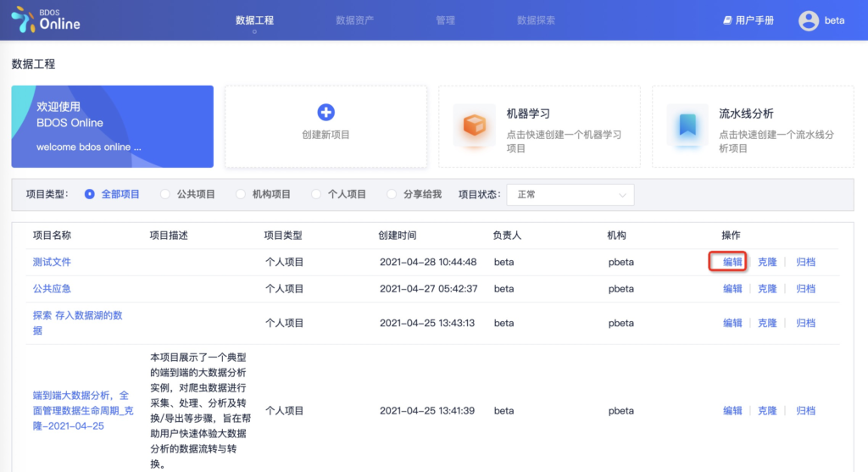Image resolution: width=868 pixels, height=472 pixels.
Task: Open the 项目状态 dropdown showing 正常
Action: (x=570, y=195)
